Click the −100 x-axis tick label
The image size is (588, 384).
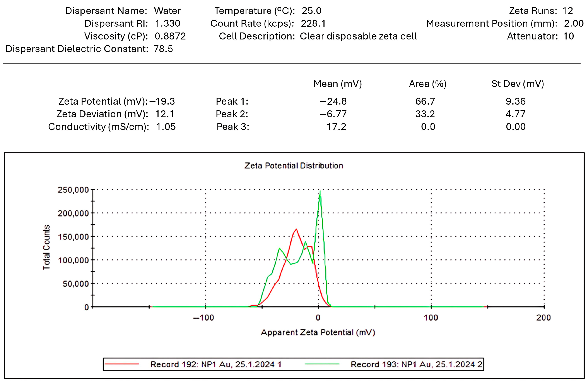(x=203, y=317)
